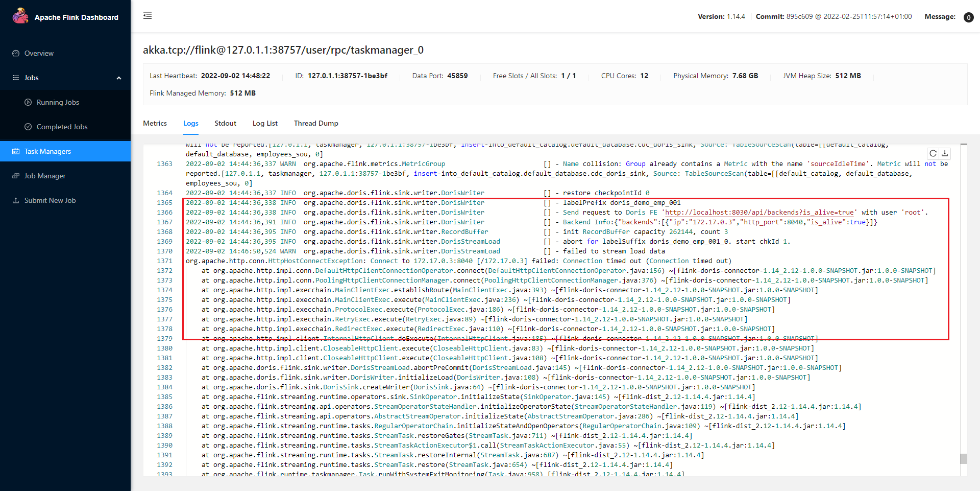980x491 pixels.
Task: Switch to the Metrics tab
Action: [x=155, y=123]
